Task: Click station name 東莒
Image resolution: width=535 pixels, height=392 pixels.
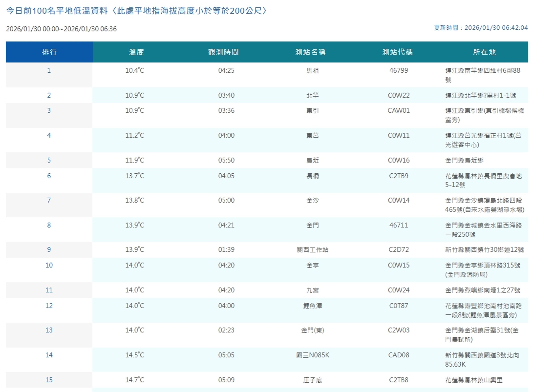Action: (x=312, y=135)
